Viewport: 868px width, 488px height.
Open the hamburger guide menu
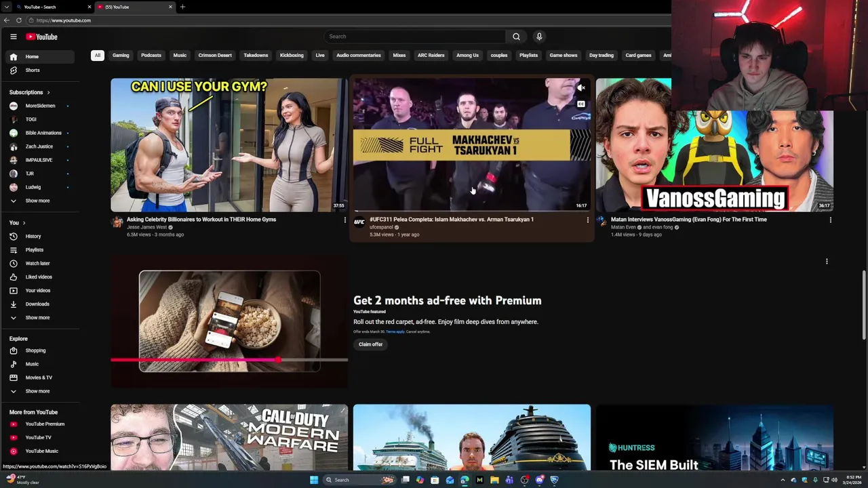point(13,37)
